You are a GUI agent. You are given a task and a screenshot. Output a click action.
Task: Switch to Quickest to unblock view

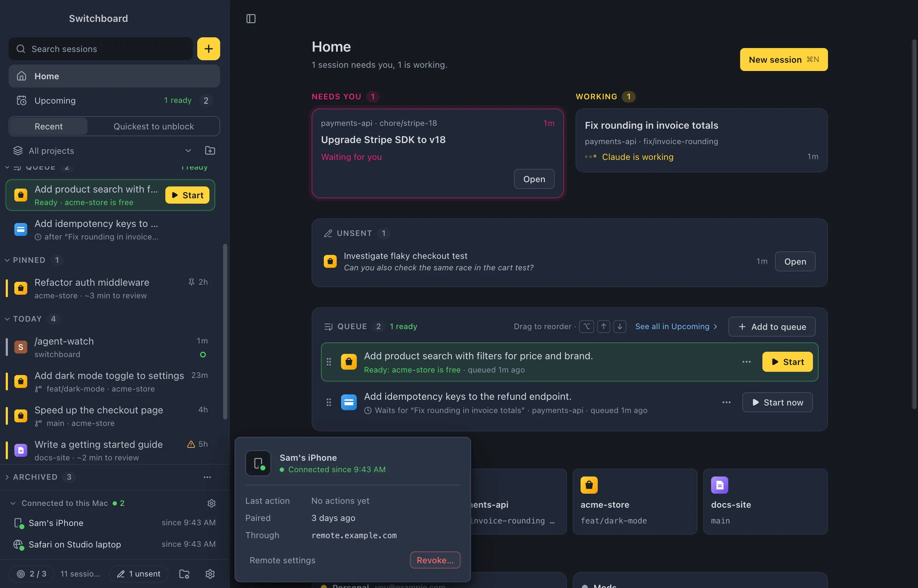153,126
